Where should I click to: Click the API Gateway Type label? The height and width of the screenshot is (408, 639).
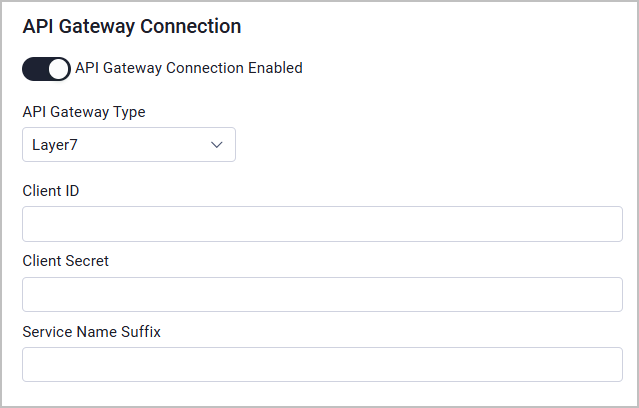[84, 112]
